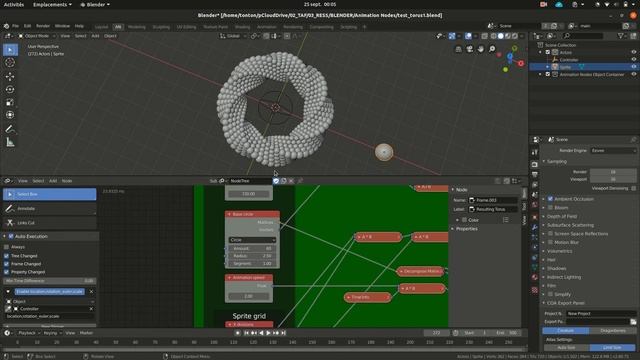Open Circle type dropdown in Base circle node
640x360 pixels.
tap(252, 240)
